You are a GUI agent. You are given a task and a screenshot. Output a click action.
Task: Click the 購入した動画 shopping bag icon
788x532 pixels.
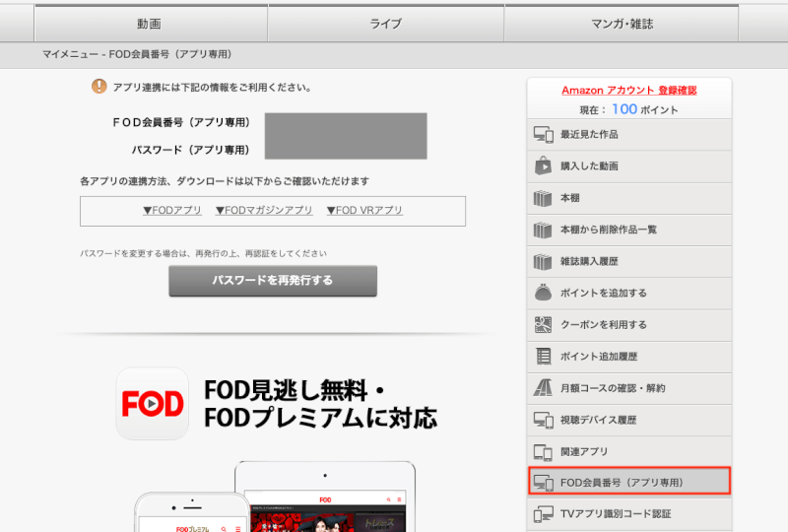click(544, 166)
